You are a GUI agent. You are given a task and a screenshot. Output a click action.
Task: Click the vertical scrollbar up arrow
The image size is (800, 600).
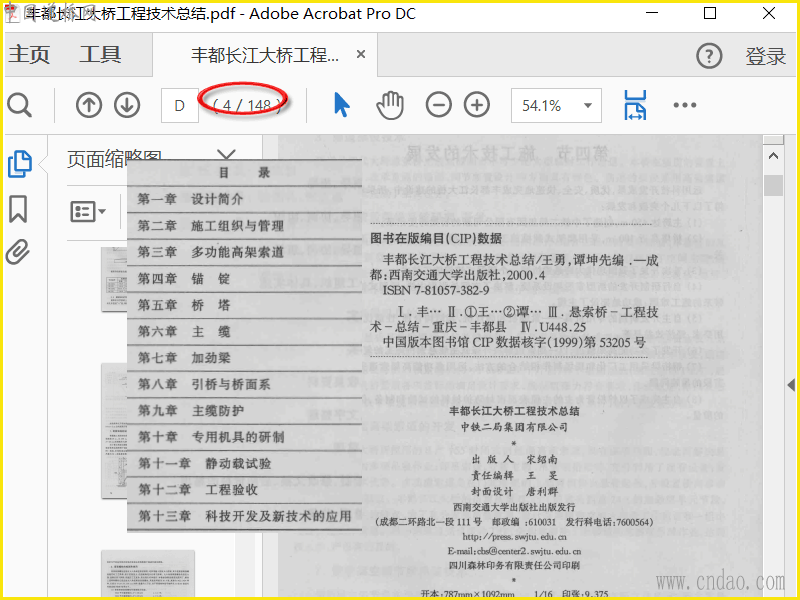773,156
